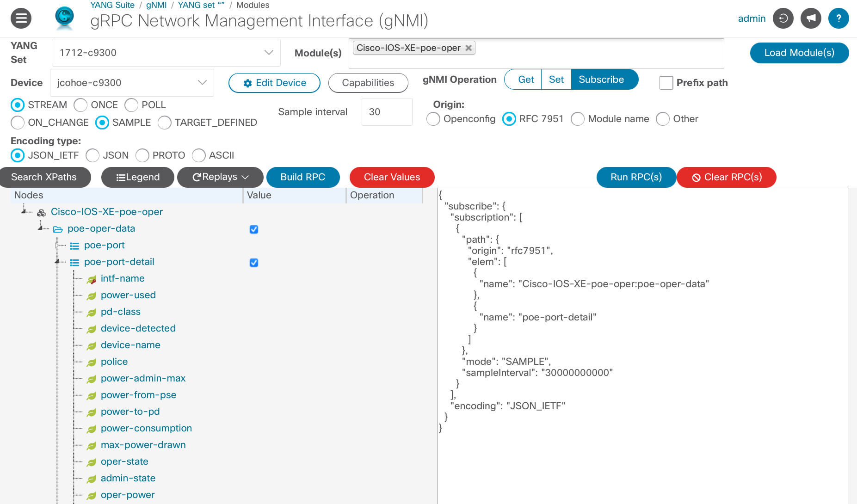
Task: Uncheck the poe-port-detail value checkbox
Action: tap(254, 263)
